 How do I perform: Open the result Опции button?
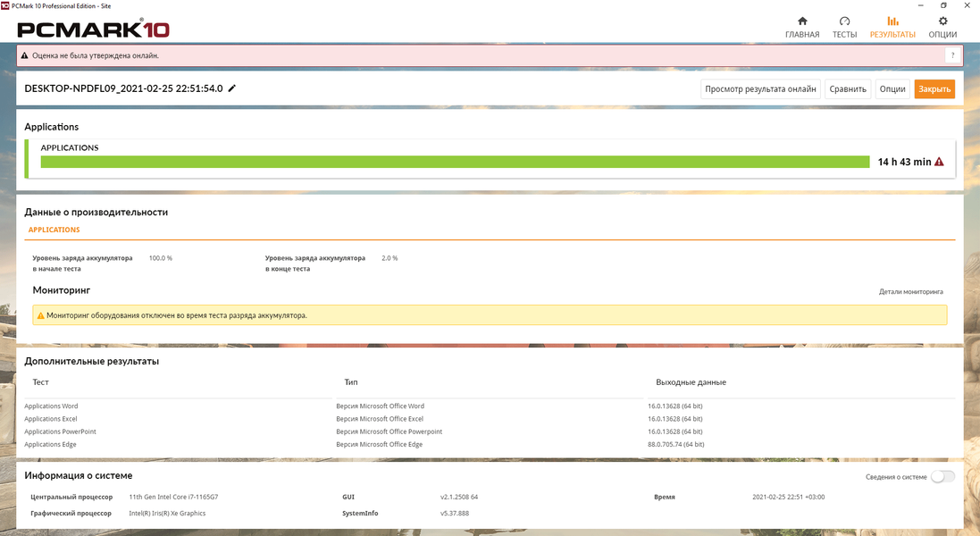892,88
